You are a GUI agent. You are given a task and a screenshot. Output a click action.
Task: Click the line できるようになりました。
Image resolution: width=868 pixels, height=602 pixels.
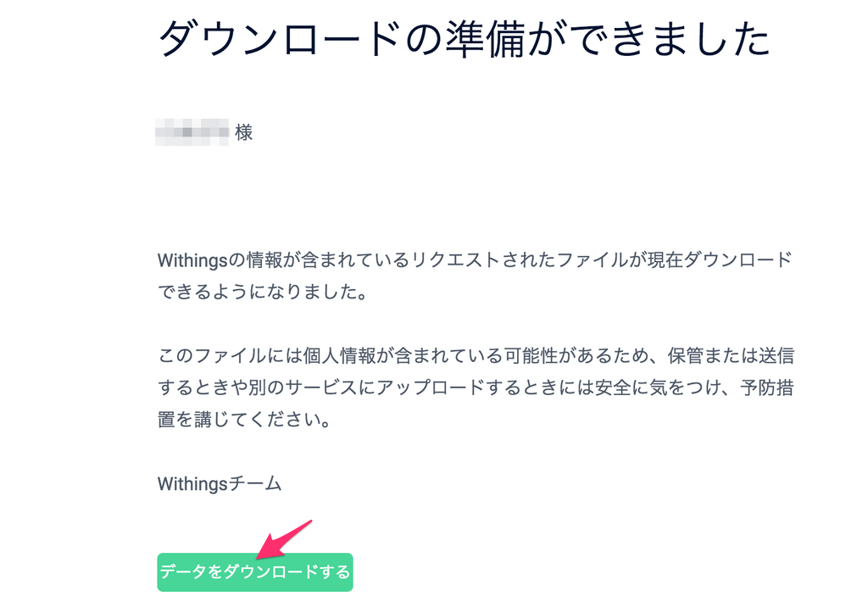tap(263, 292)
